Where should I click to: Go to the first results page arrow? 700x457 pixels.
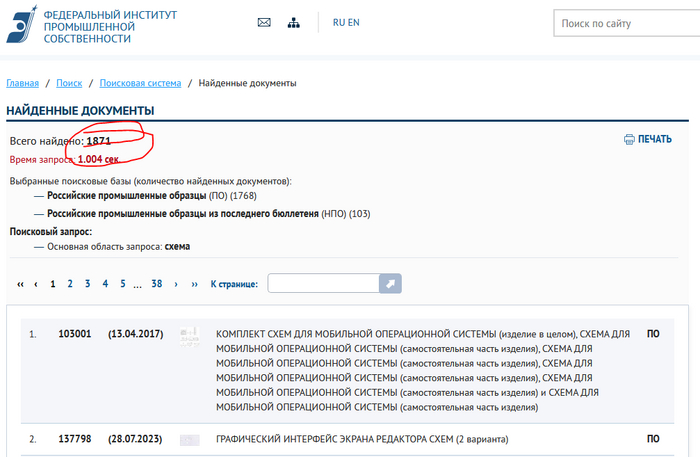point(20,284)
